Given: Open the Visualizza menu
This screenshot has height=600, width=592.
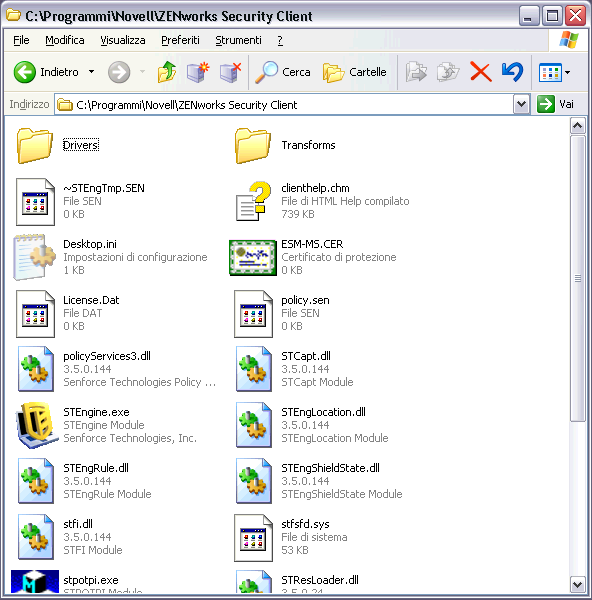Looking at the screenshot, I should pos(123,40).
